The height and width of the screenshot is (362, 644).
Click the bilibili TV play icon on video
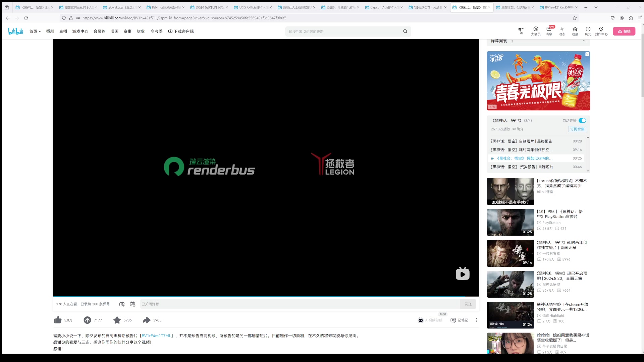(463, 274)
